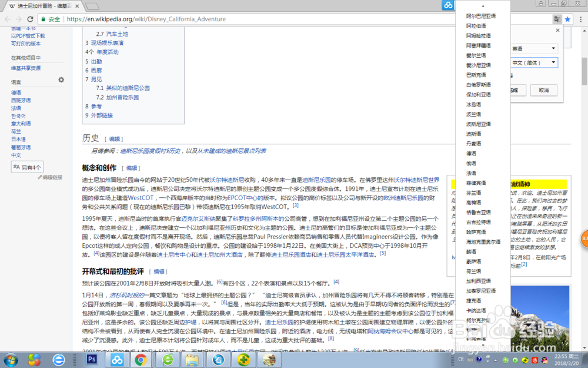Click 编辑 beside 开幕式和最初的批评 heading

(159, 271)
